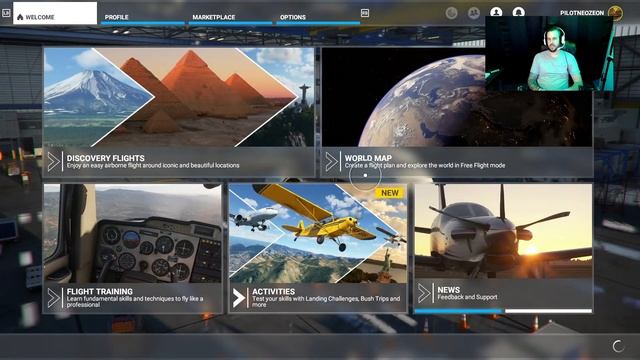The image size is (640, 360).
Task: Click the cockpit image in Flight Training
Action: click(133, 233)
